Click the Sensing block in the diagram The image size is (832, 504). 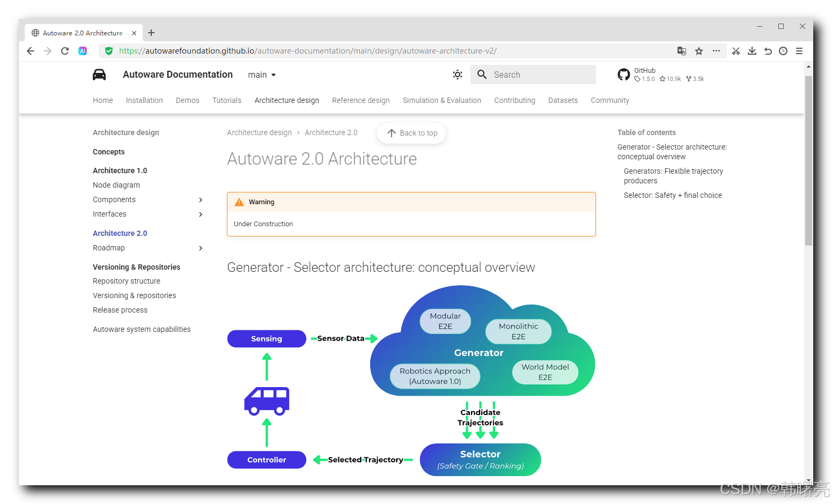[267, 339]
